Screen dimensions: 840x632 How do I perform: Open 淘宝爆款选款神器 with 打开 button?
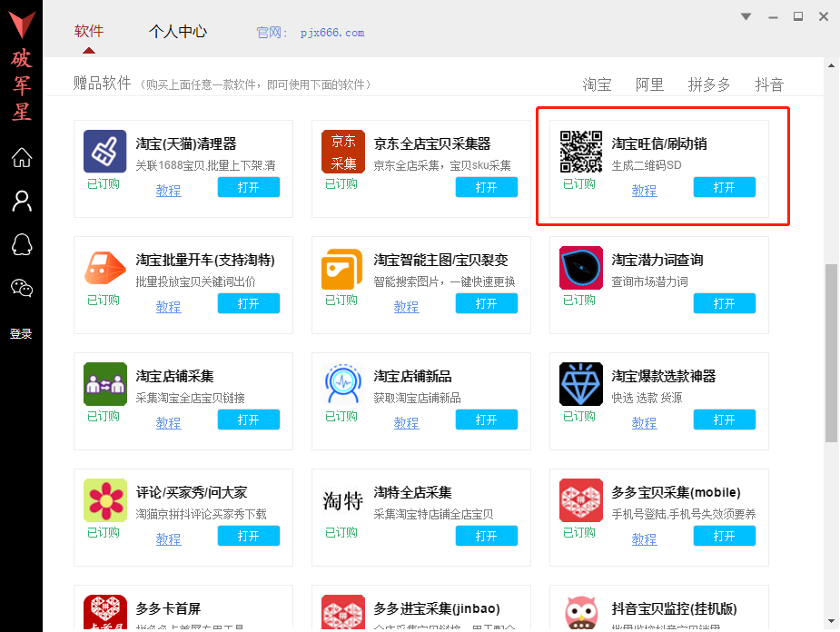coord(725,420)
